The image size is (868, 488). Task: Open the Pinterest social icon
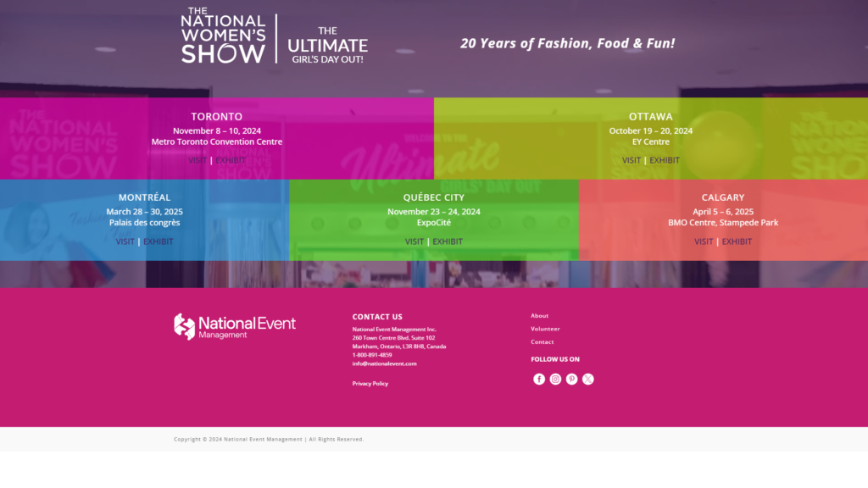(572, 379)
